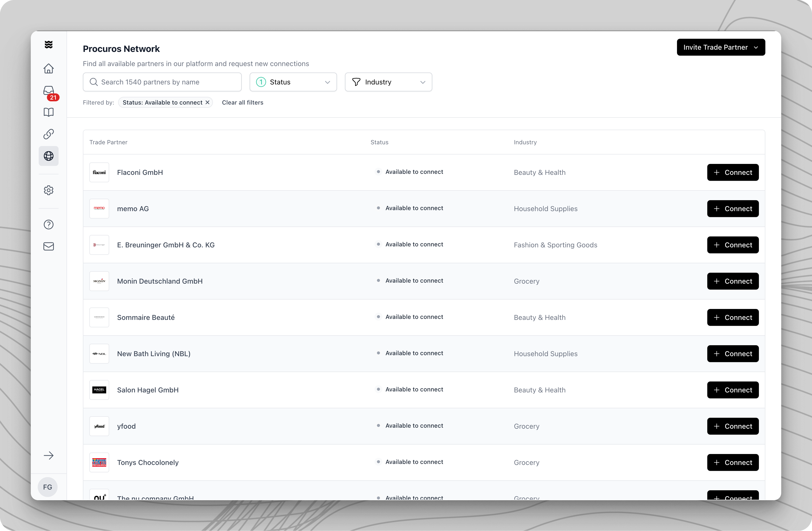Screen dimensions: 812x531
Task: Click the Breuninger logo thumbnail
Action: [99, 245]
